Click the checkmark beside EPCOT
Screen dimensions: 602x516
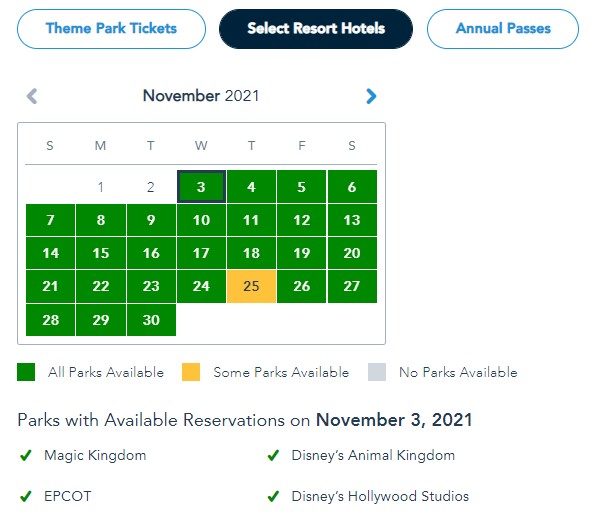25,496
